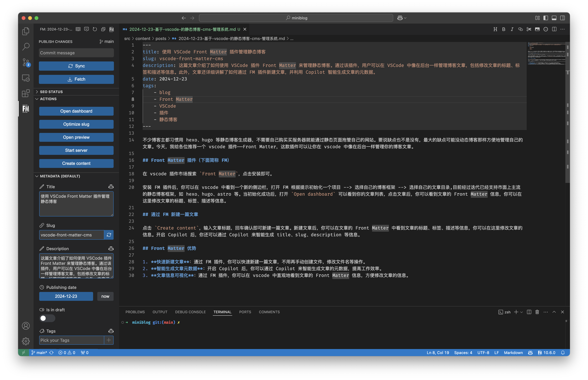Split the editor right with split icon
588x380 pixels.
pyautogui.click(x=554, y=29)
